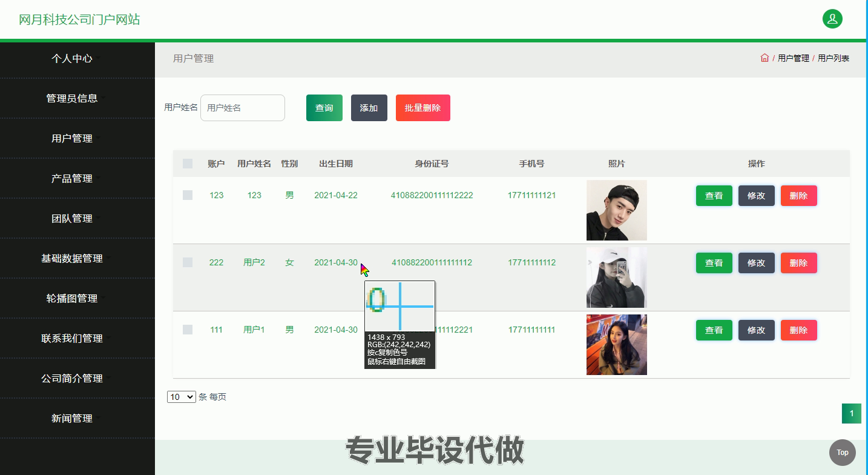868x475 pixels.
Task: Tick the select-all checkbox in table header
Action: point(188,164)
